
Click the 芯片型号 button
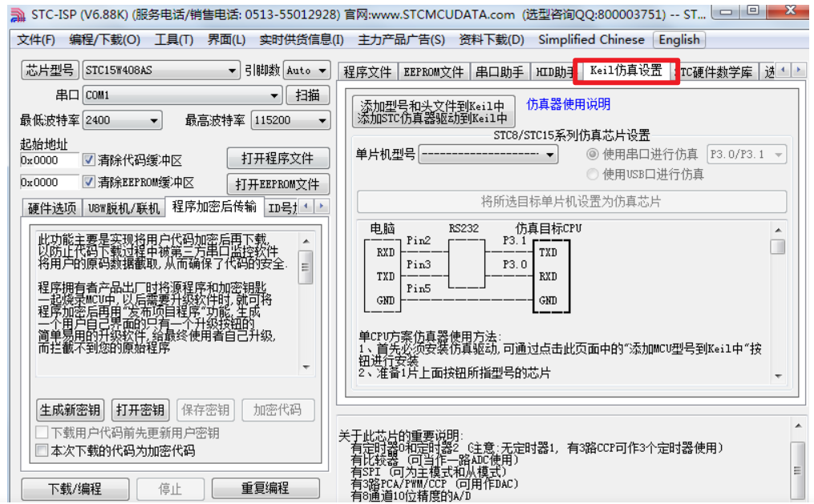point(50,70)
